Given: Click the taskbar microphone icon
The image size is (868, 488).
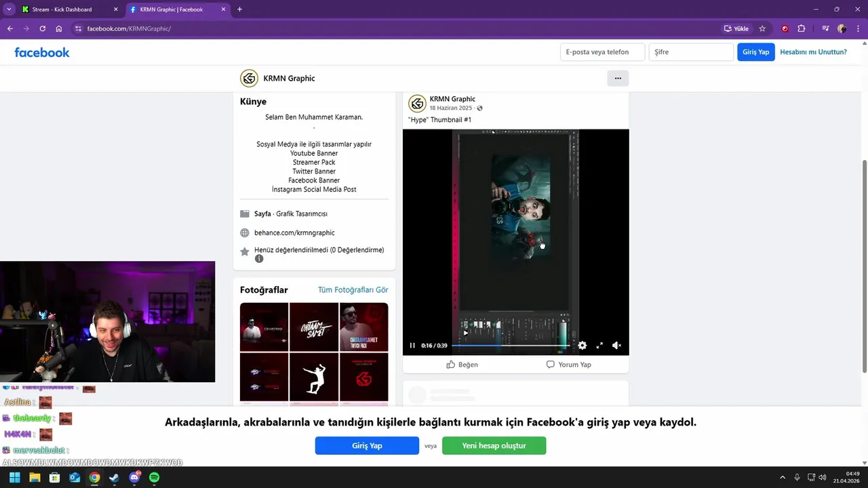Looking at the screenshot, I should pos(797,477).
